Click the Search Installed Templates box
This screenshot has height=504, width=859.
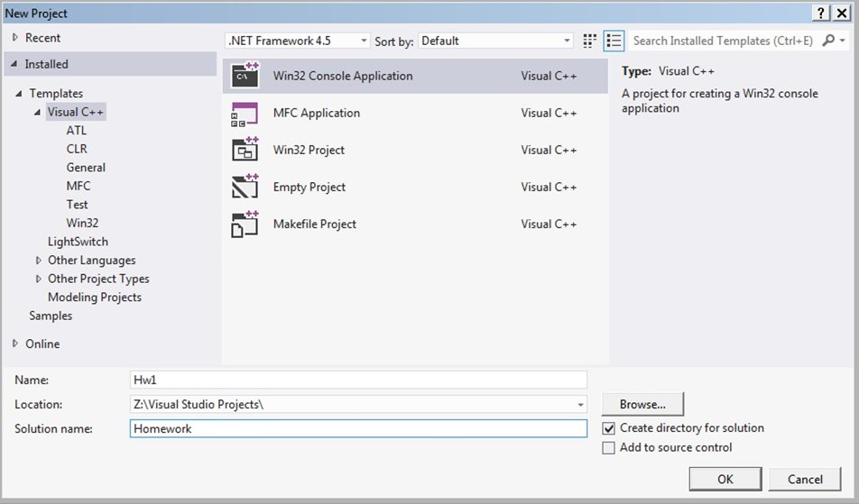[x=723, y=41]
